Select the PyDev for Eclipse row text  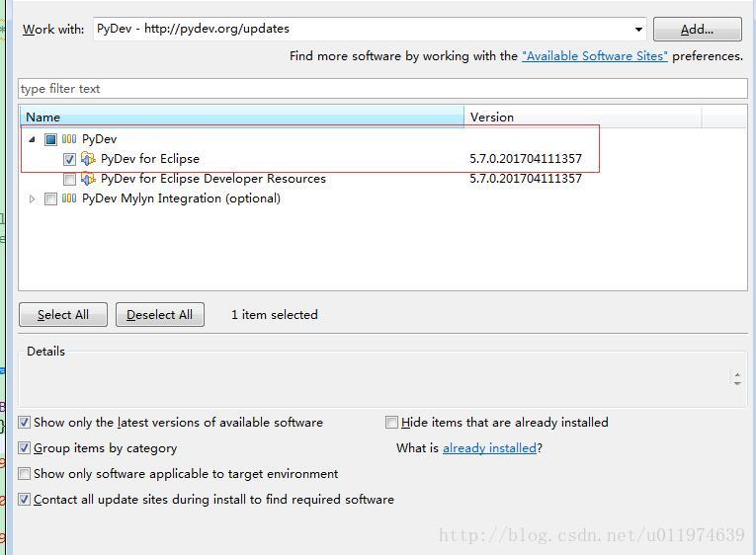pos(150,159)
